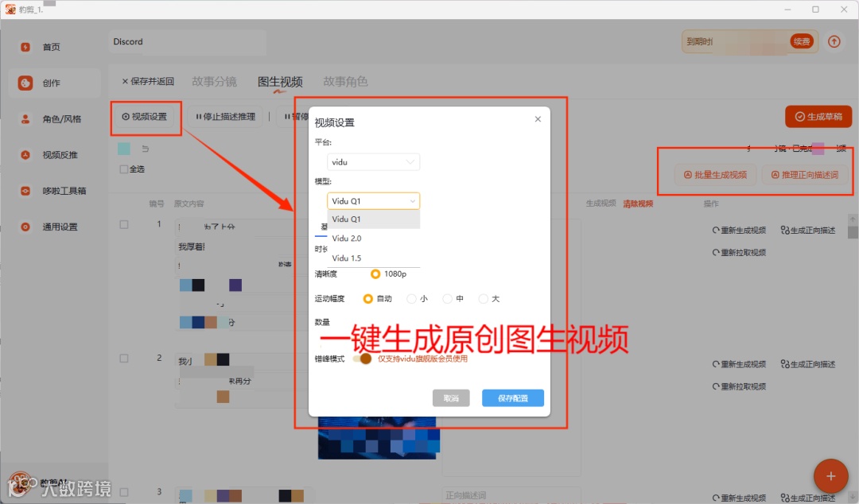Tick the checkbox for row 2
859x504 pixels.
point(124,359)
